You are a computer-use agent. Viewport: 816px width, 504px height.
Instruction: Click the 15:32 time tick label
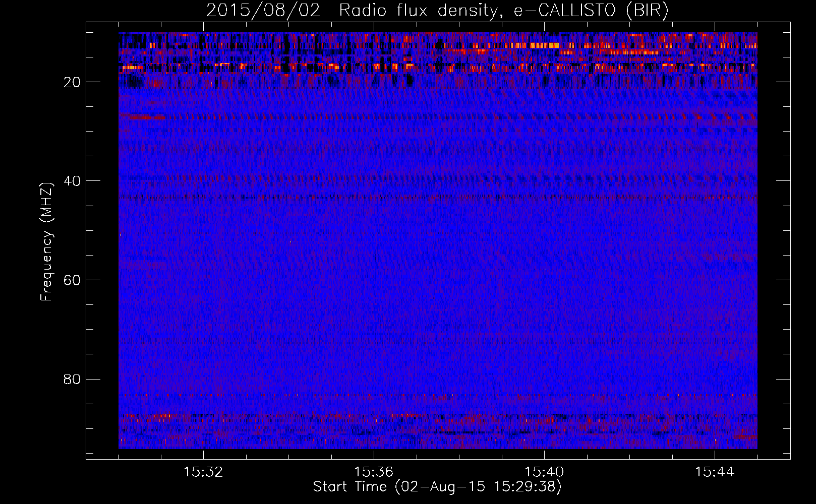[x=203, y=472]
